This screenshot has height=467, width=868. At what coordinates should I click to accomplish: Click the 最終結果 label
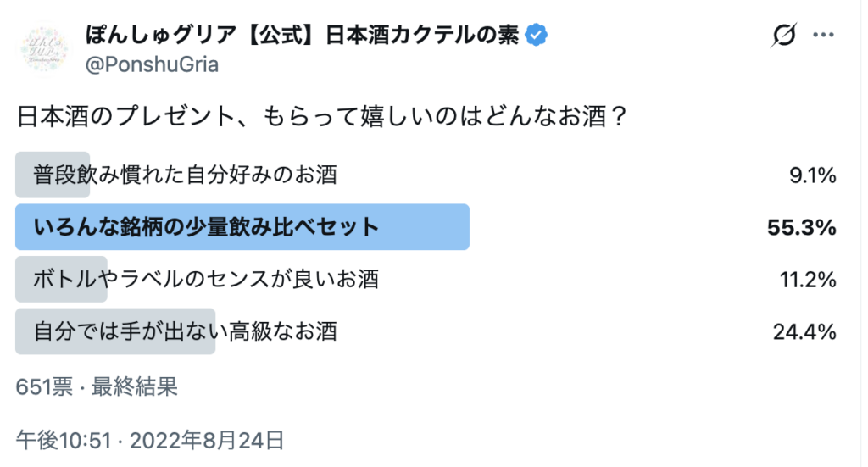click(134, 387)
